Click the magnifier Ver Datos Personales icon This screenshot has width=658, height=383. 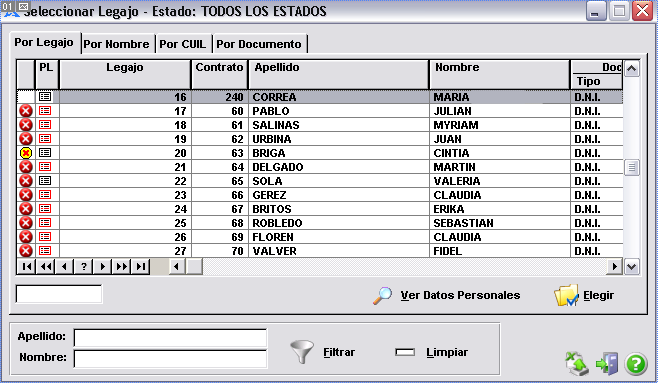tap(382, 296)
